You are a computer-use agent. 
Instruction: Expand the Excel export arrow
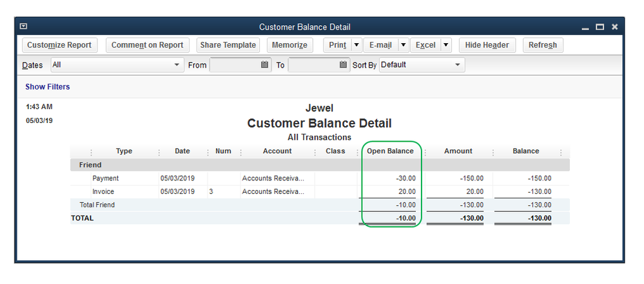click(x=447, y=45)
